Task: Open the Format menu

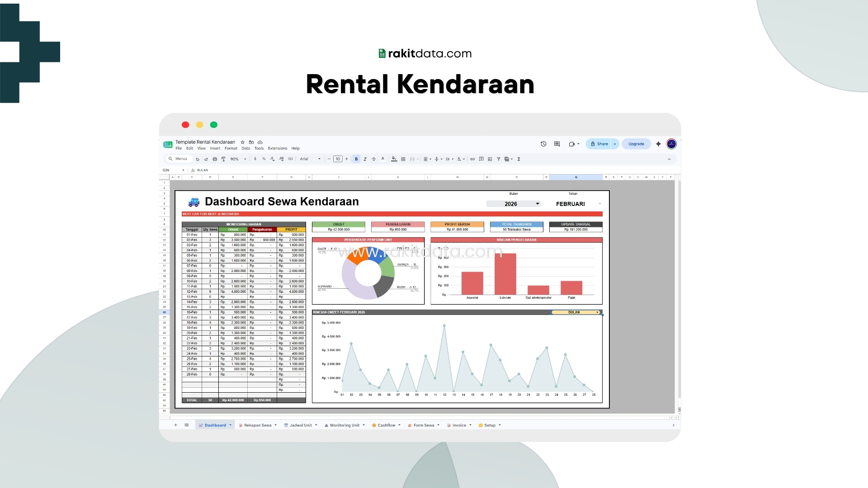Action: click(x=231, y=148)
